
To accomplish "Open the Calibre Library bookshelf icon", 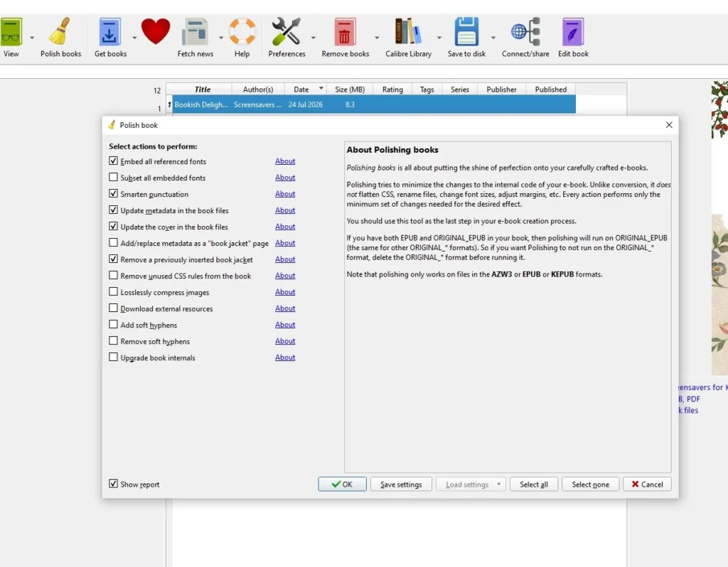I will pos(408,31).
